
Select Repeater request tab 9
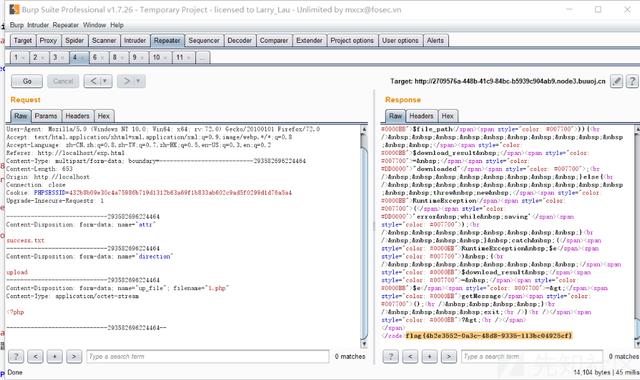(135, 57)
